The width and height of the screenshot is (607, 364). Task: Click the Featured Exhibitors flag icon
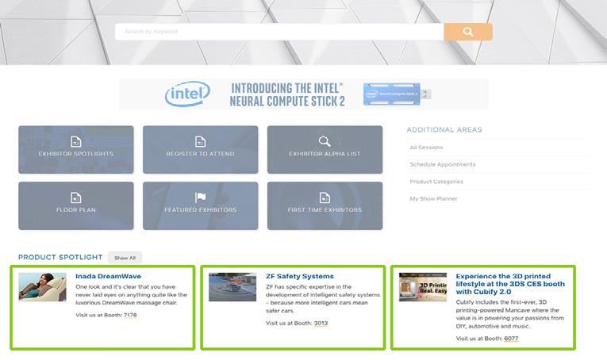(200, 197)
